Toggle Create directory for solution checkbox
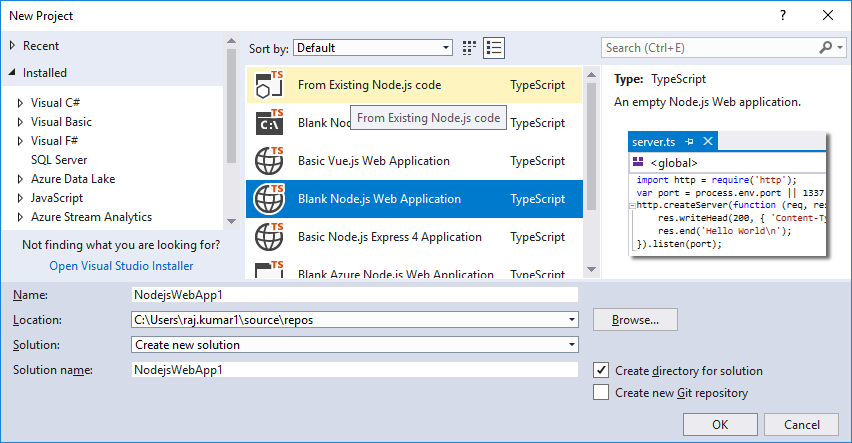 pos(600,370)
